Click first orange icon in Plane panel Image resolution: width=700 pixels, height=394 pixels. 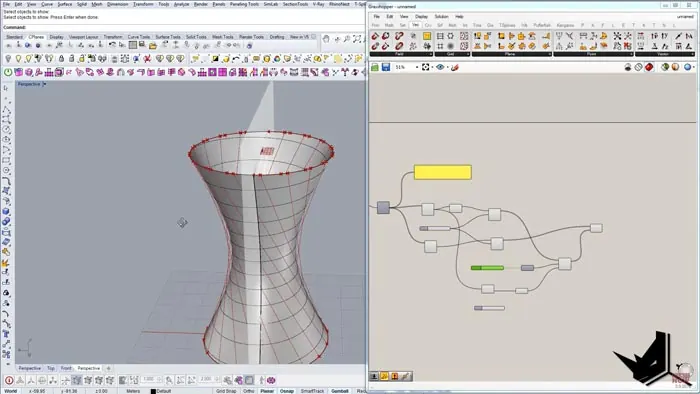478,36
